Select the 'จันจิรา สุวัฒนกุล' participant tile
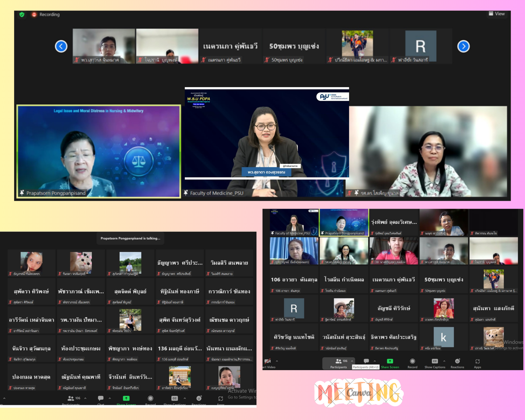Image resolution: width=525 pixels, height=420 pixels. click(x=31, y=349)
